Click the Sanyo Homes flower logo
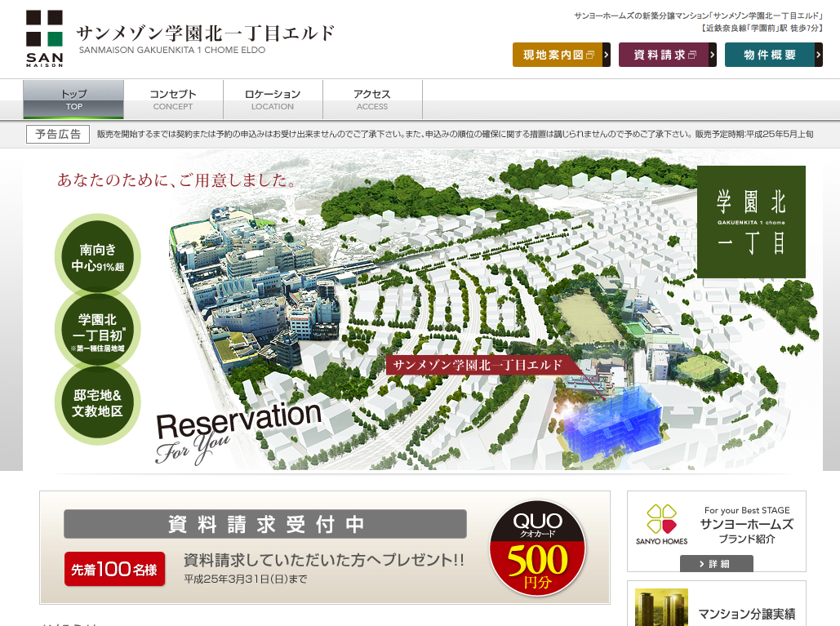This screenshot has width=840, height=626. [661, 520]
